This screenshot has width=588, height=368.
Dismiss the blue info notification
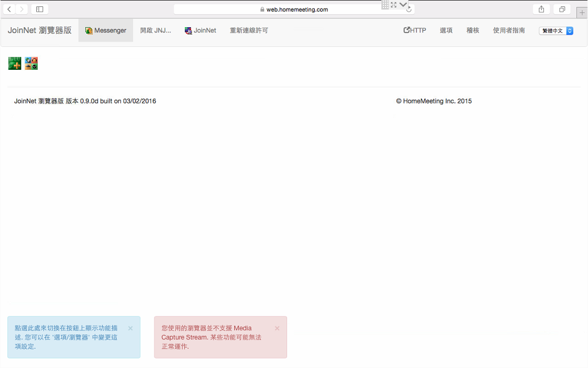click(x=130, y=328)
